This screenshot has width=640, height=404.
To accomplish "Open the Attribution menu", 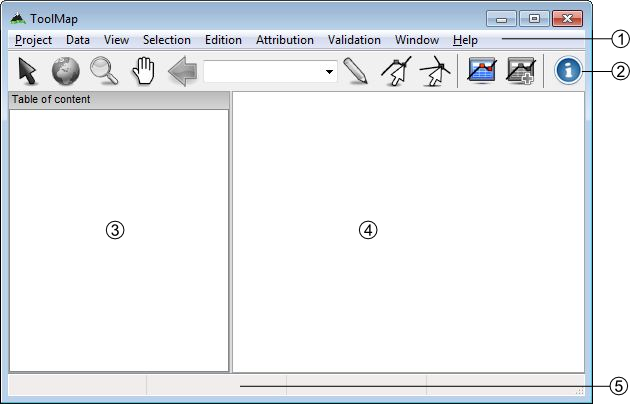I will [x=285, y=40].
